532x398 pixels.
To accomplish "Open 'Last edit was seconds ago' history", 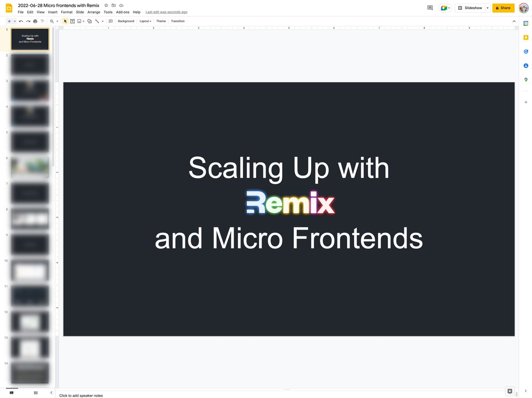I will 166,12.
